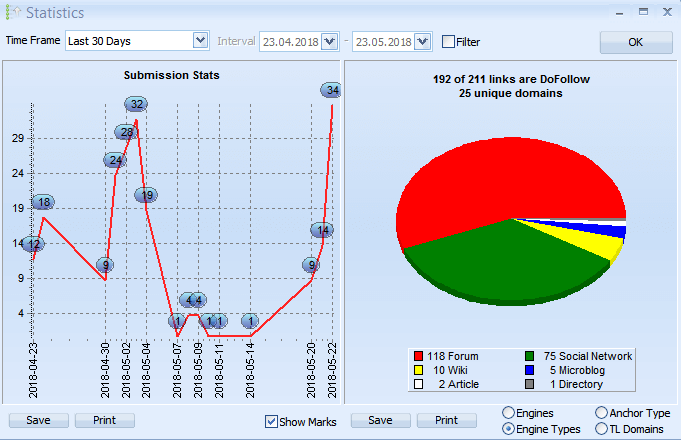
Task: Toggle the Show Marks checkbox
Action: [x=271, y=421]
